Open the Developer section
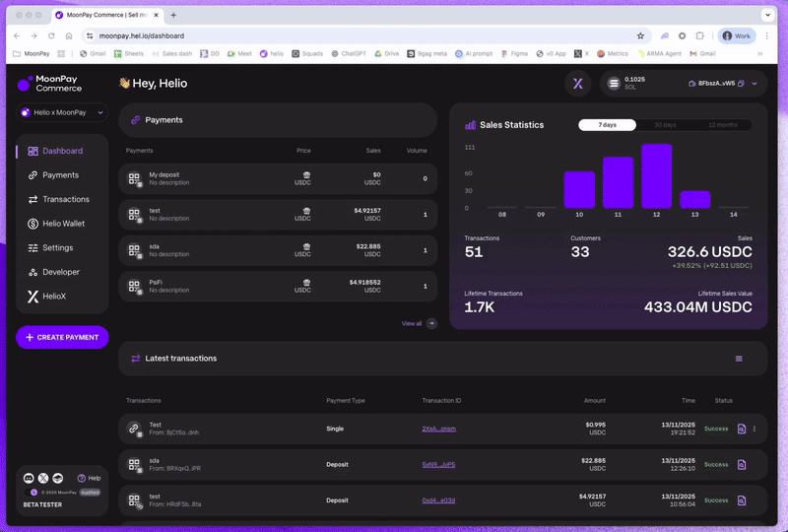This screenshot has width=788, height=532. click(x=54, y=272)
